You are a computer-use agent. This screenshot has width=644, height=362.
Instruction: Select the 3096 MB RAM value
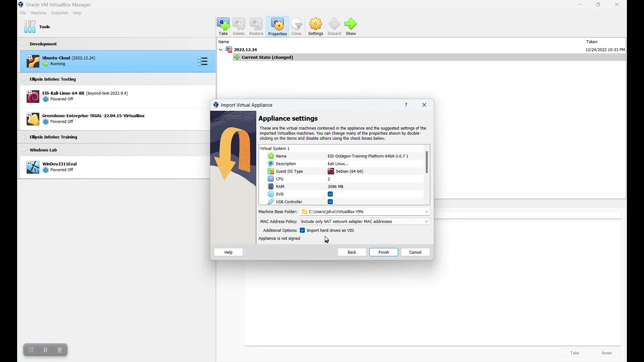(x=336, y=187)
